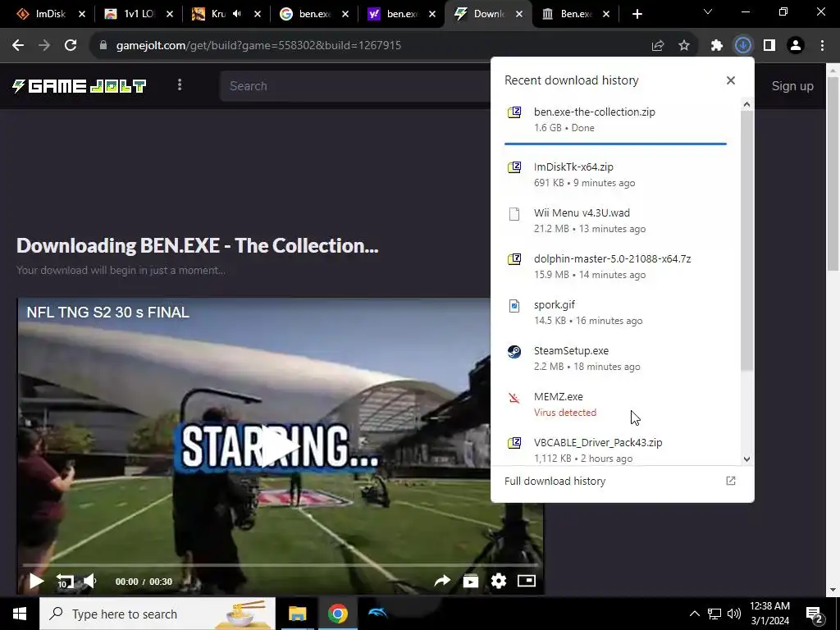Viewport: 840px width, 630px height.
Task: Click the image file icon beside spork.gif
Action: (514, 306)
